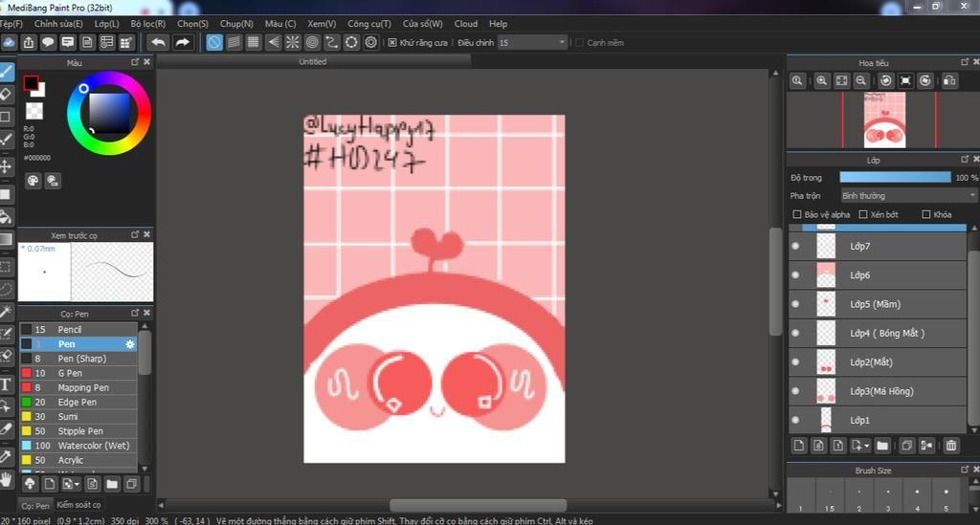Hide the Lớp5 (Mầm) layer

(x=795, y=304)
